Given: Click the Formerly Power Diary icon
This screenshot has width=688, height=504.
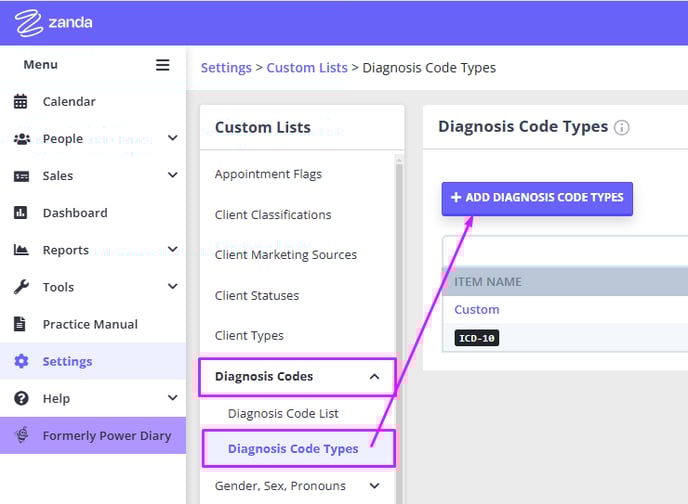Looking at the screenshot, I should (x=22, y=435).
